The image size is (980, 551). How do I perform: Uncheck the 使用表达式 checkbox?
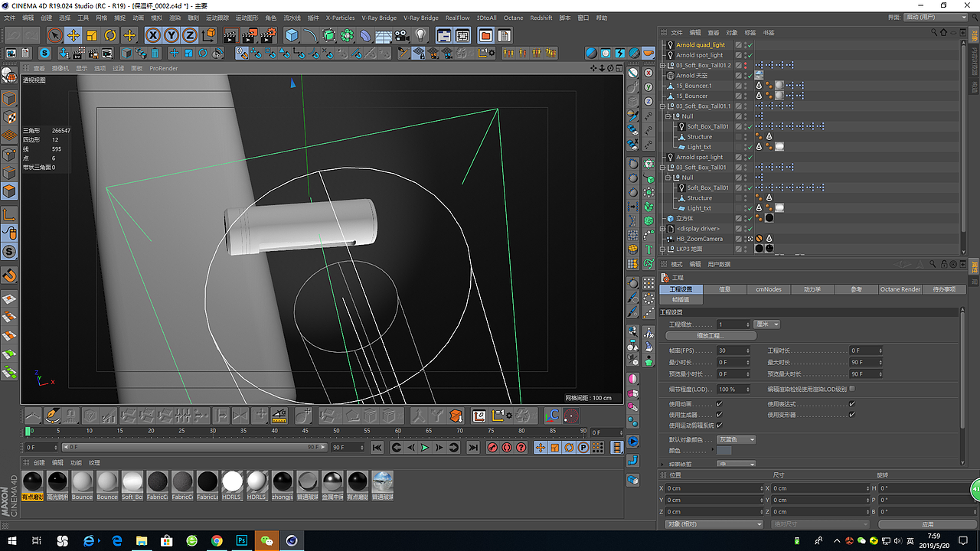[x=851, y=403]
